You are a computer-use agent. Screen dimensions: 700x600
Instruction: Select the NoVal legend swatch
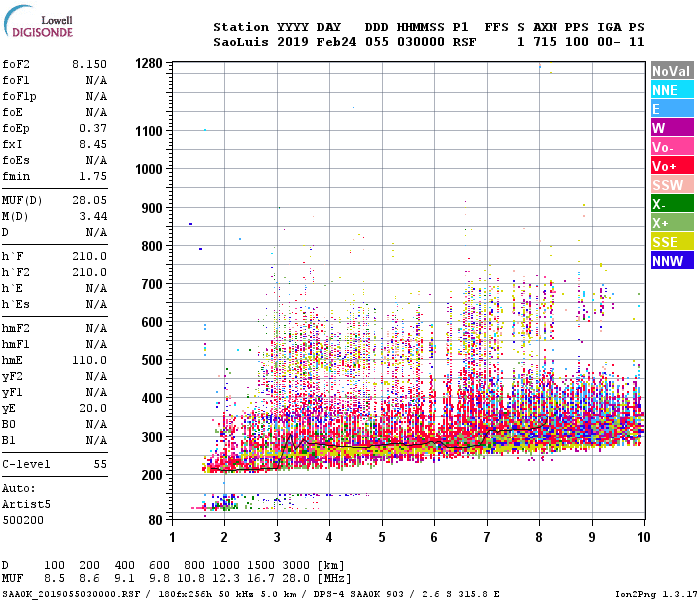[672, 71]
